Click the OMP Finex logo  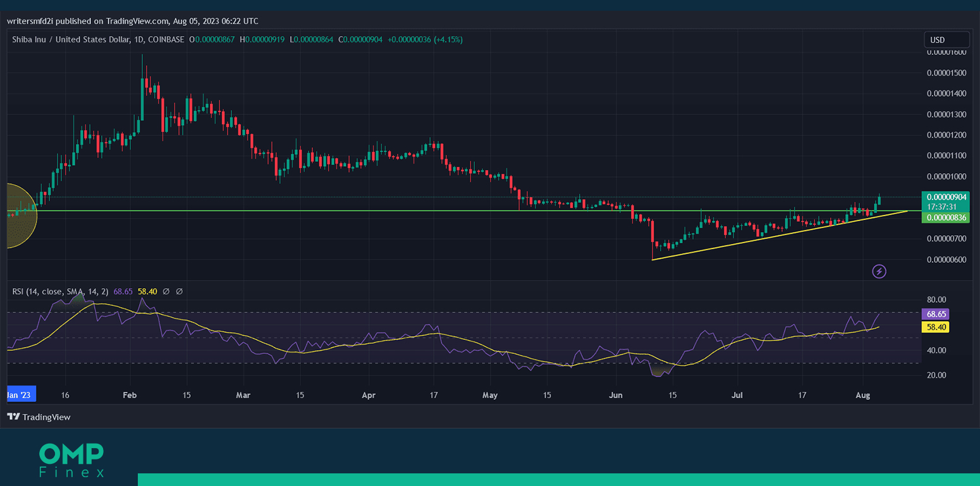(x=71, y=460)
